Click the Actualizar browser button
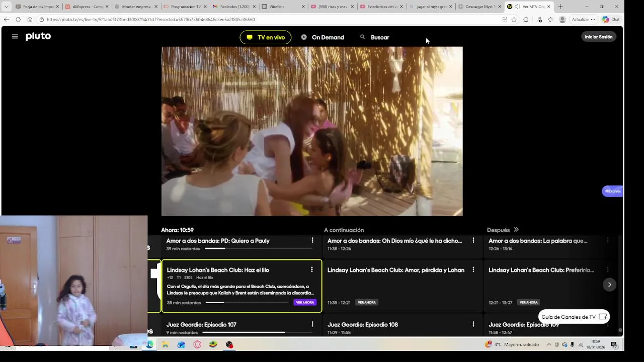Image resolution: width=644 pixels, height=362 pixels. [584, 19]
